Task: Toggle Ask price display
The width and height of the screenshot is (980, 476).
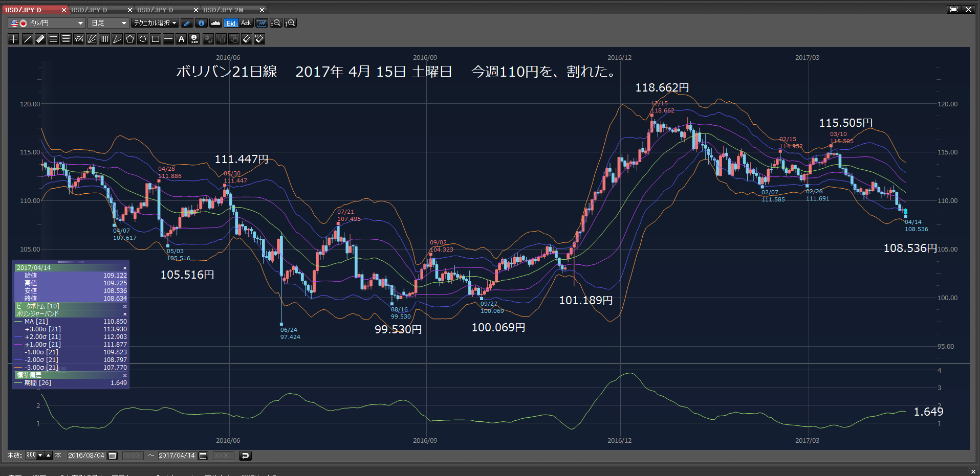Action: [246, 23]
